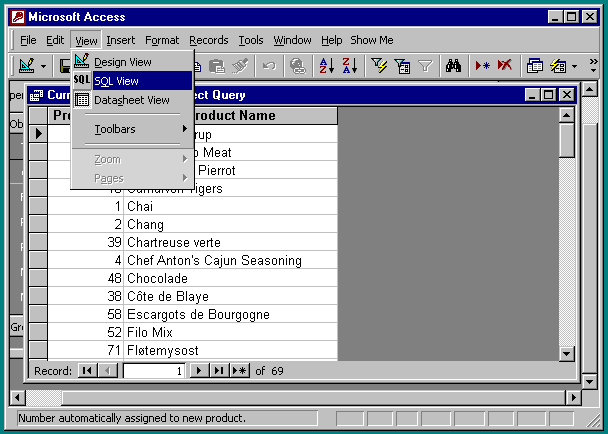Click product ID 39 cell
This screenshot has height=434, width=608.
pyautogui.click(x=85, y=242)
